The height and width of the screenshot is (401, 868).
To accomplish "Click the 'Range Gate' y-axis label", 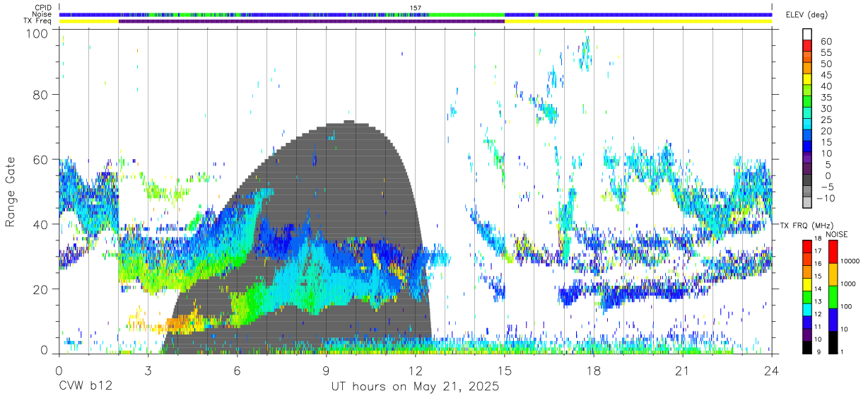I will pos(11,192).
